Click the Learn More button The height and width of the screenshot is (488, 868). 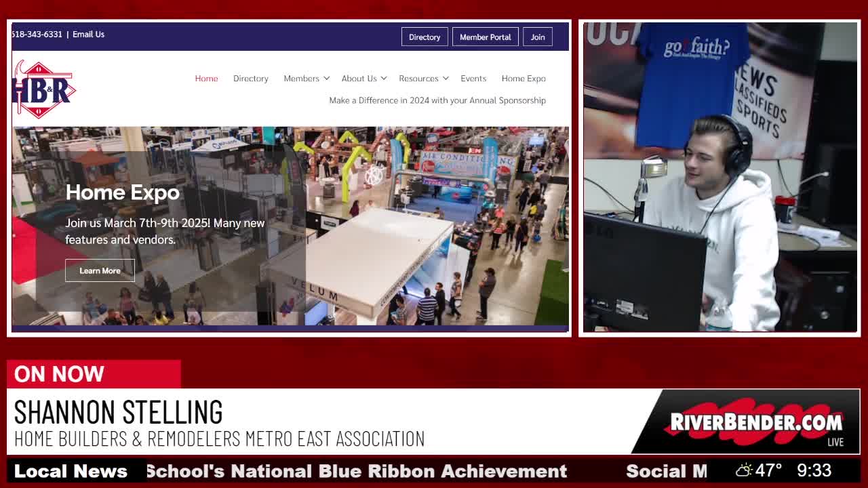click(x=100, y=270)
